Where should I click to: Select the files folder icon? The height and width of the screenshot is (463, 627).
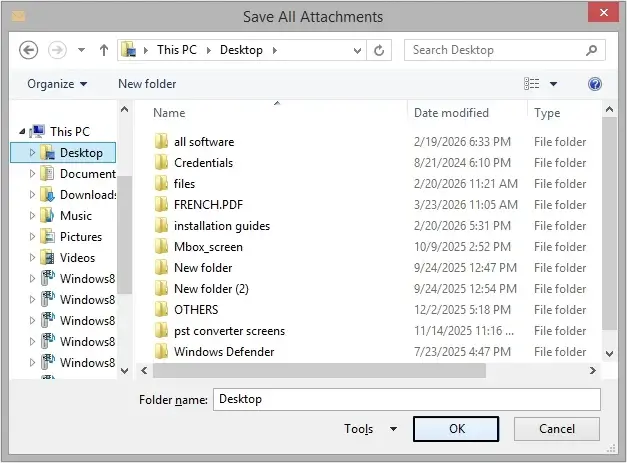[x=161, y=184]
